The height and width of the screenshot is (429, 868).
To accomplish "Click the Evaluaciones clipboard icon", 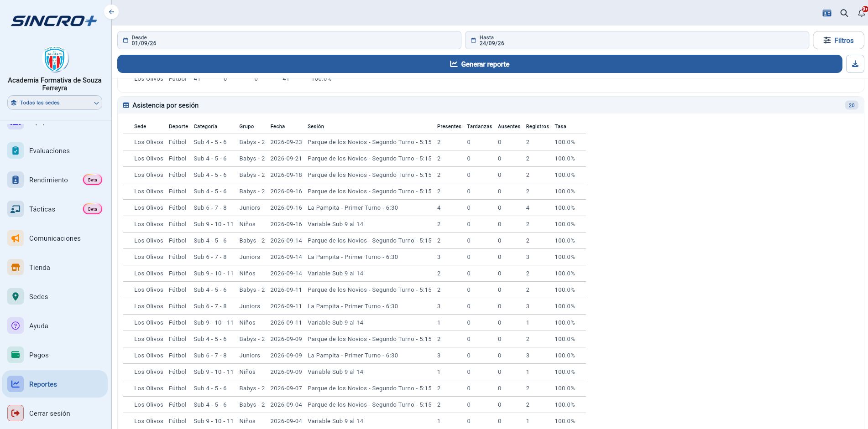I will point(16,151).
